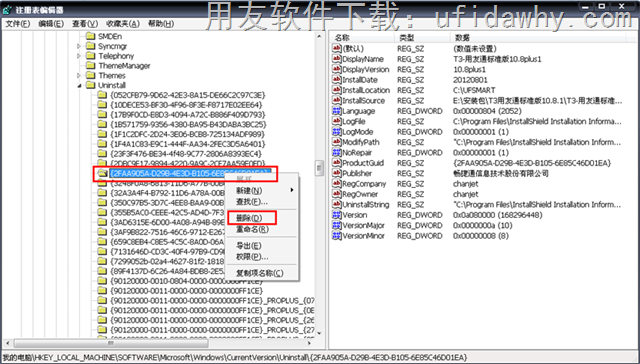Click the {052CFB79-9D62...} key folder icon
Viewport: 640px width, 364px height.
[102, 95]
